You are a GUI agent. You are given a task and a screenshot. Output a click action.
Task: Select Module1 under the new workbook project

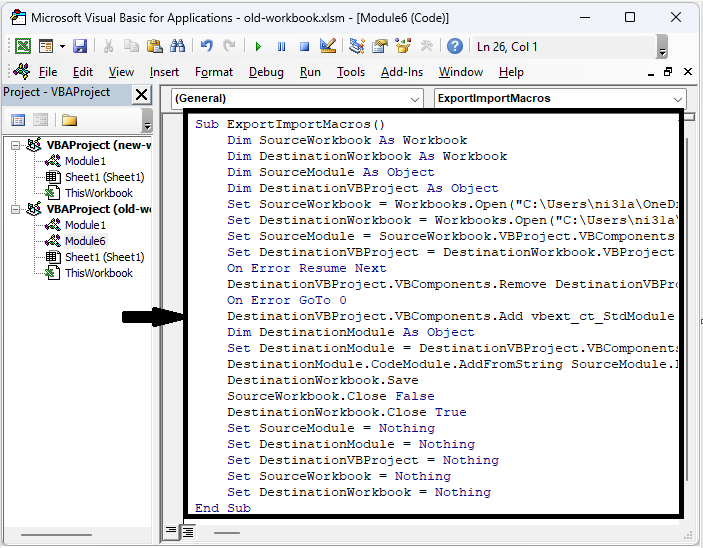click(85, 161)
